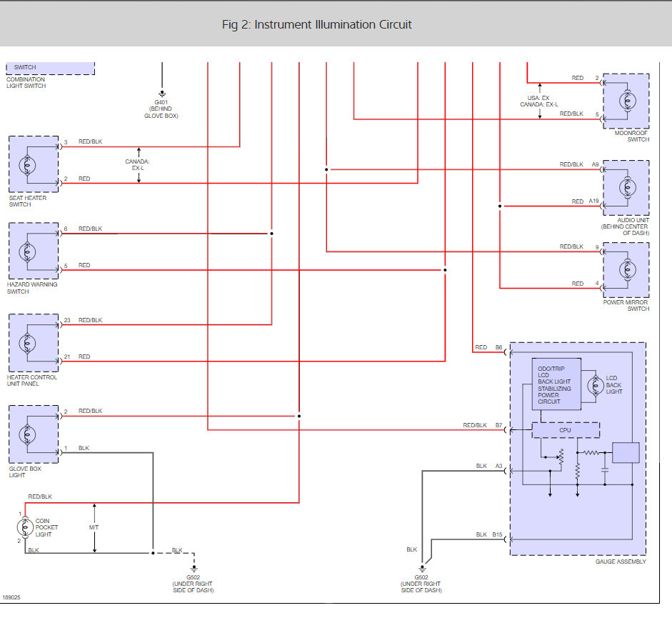This screenshot has height=618, width=672.
Task: Click the 189025 diagram number
Action: click(11, 597)
